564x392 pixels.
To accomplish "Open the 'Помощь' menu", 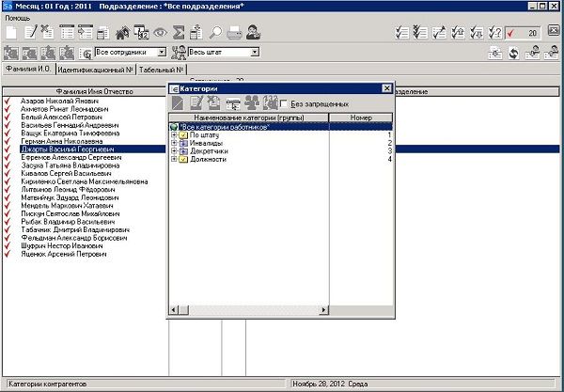I will pyautogui.click(x=17, y=19).
